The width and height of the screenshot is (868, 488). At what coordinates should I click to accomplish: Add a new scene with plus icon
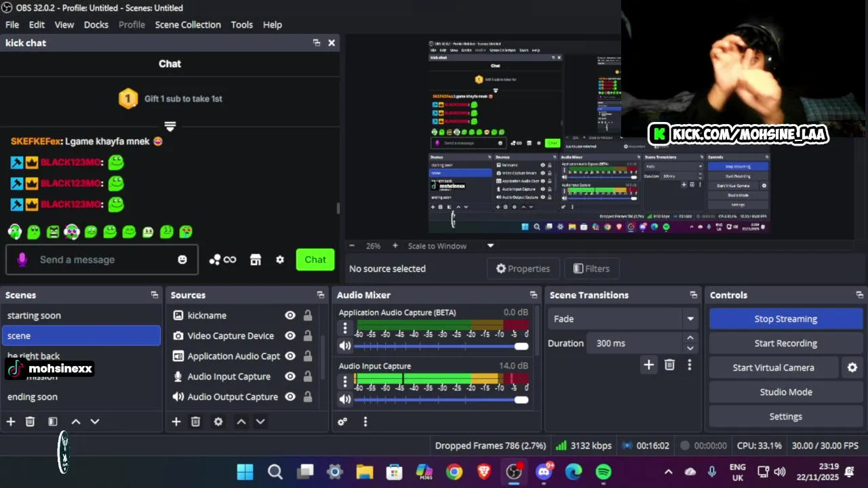(11, 422)
